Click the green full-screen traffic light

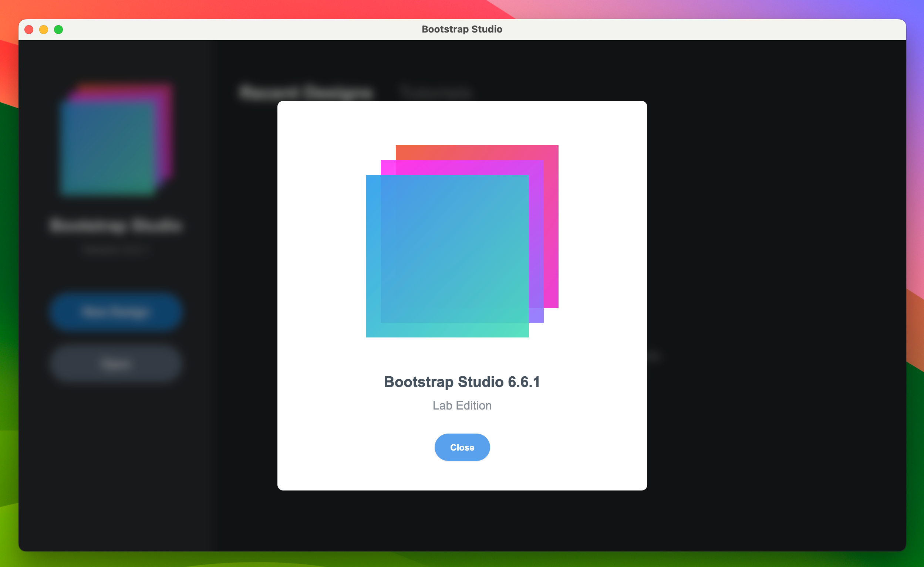(x=58, y=29)
